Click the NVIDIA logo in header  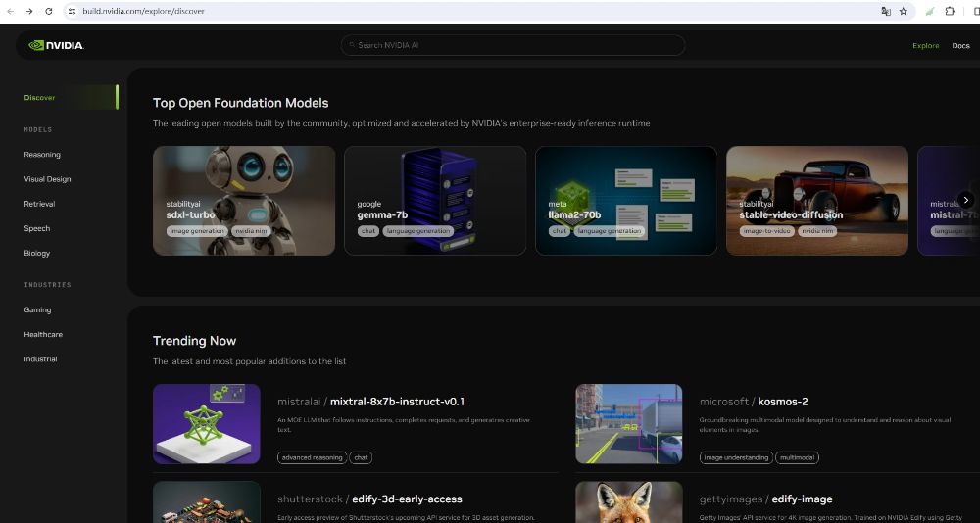click(56, 45)
